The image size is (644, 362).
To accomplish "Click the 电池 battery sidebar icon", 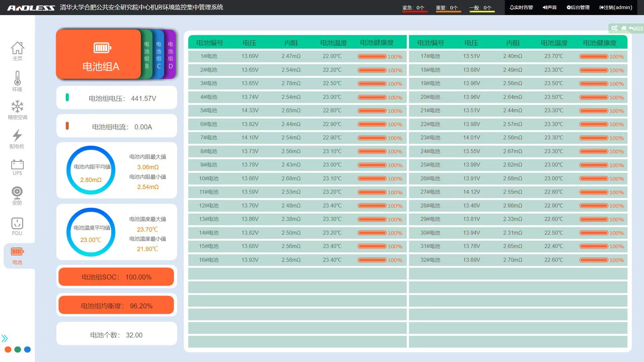I will tap(17, 255).
